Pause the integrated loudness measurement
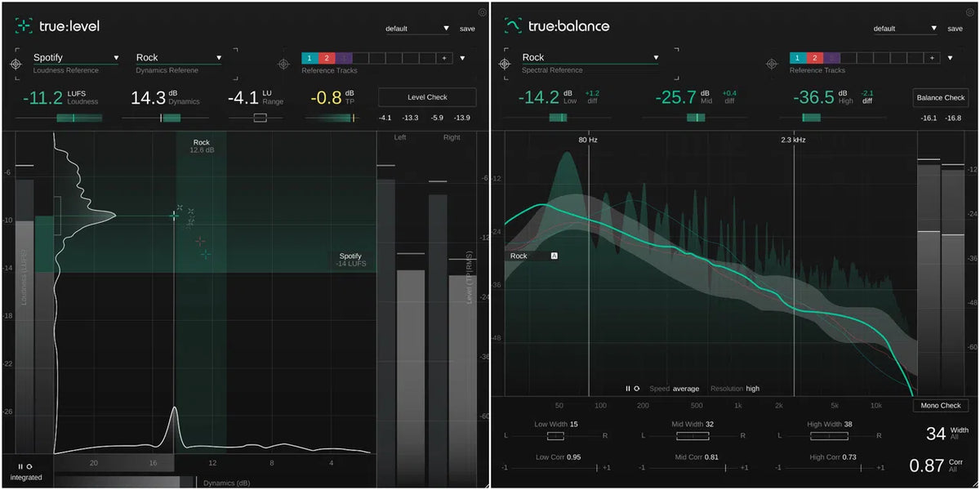The width and height of the screenshot is (980, 490). [20, 466]
